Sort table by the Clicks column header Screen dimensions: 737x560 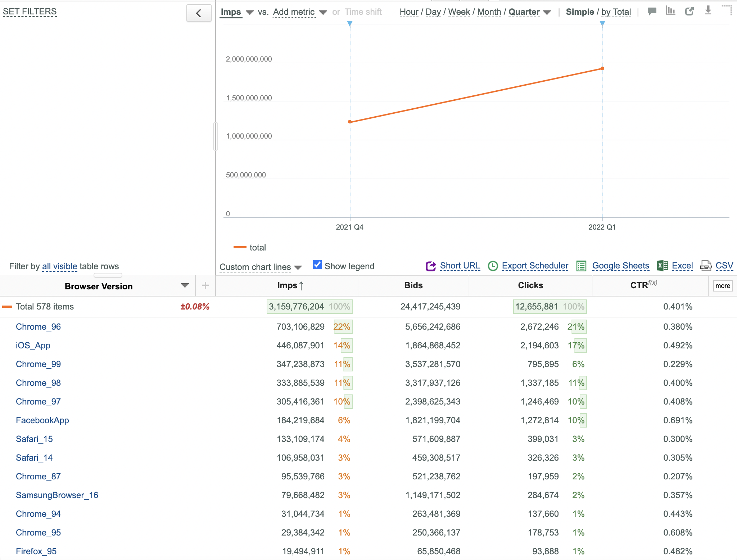pos(530,285)
